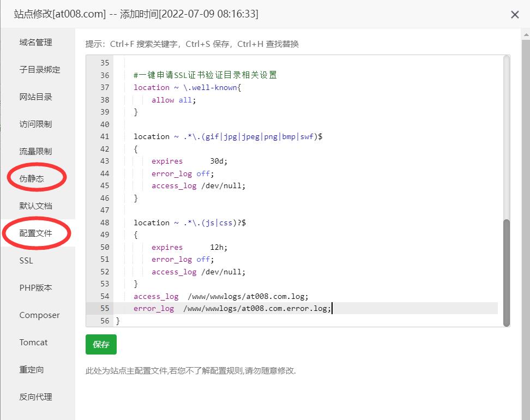
Task: Select 访问限制 in the sidebar
Action: coord(36,124)
